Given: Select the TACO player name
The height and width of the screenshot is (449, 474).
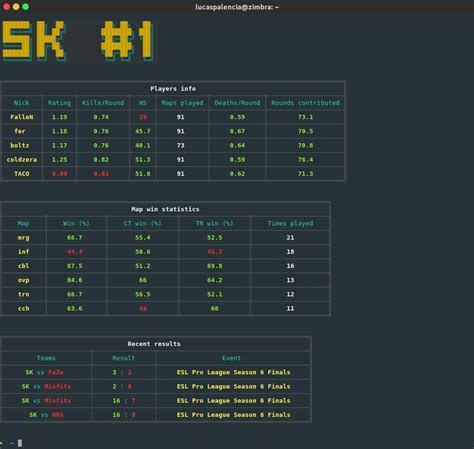Looking at the screenshot, I should pyautogui.click(x=22, y=174).
